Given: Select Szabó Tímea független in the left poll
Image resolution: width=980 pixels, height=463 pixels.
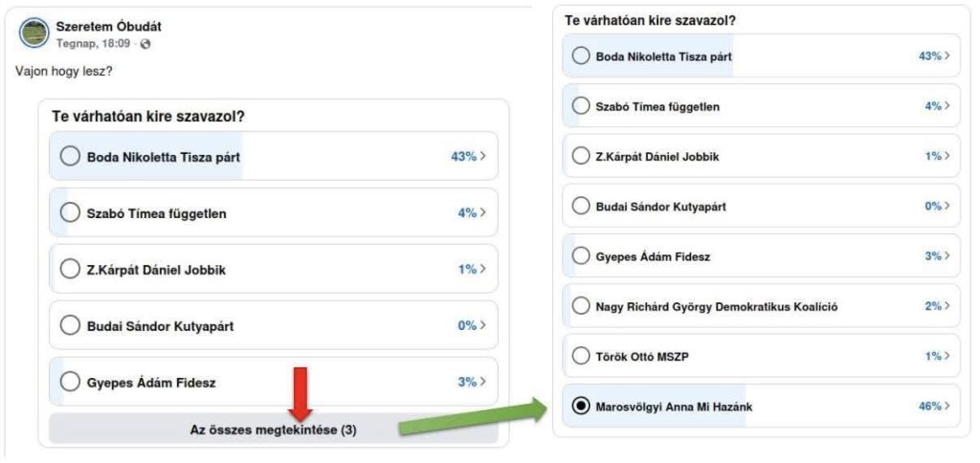Looking at the screenshot, I should point(70,212).
